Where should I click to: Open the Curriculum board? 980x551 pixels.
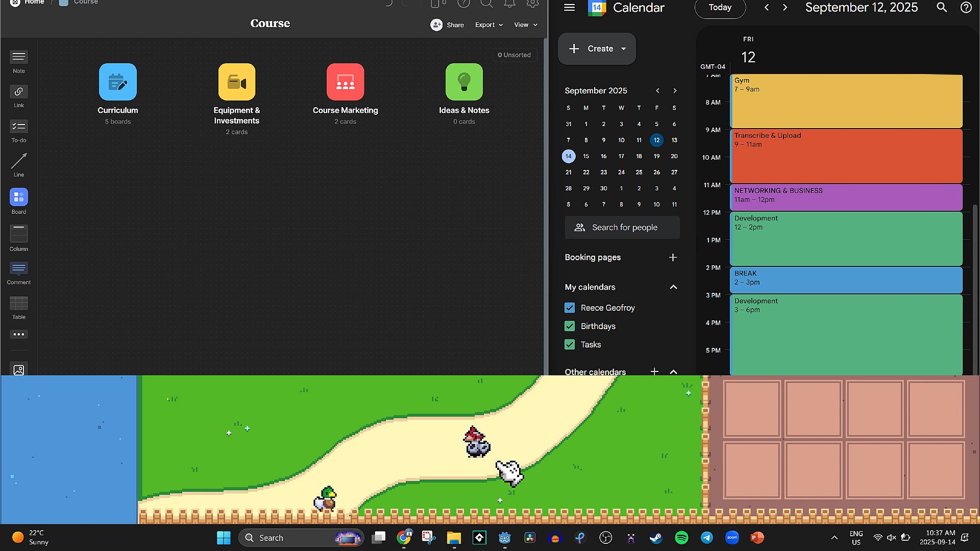pyautogui.click(x=118, y=82)
